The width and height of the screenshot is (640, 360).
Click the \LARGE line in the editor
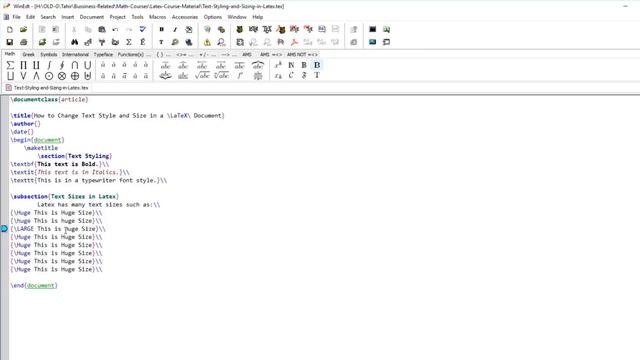[58, 229]
